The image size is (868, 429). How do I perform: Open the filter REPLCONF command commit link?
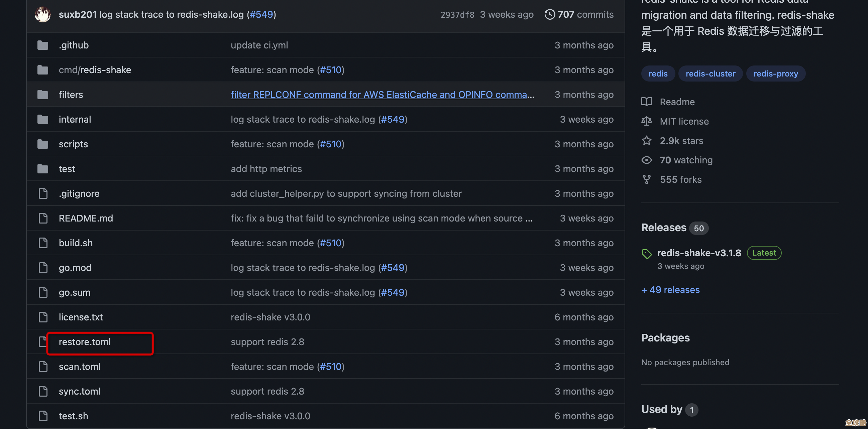click(x=382, y=95)
